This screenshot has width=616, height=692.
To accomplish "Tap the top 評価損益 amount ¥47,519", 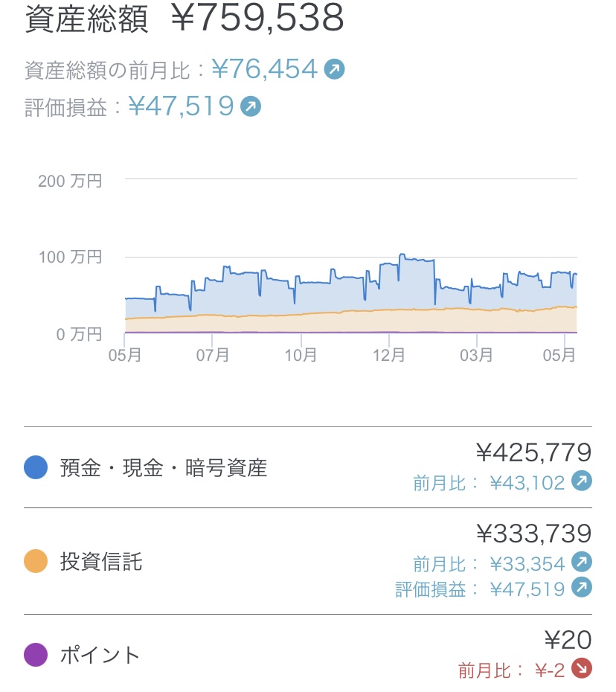I will click(x=182, y=106).
